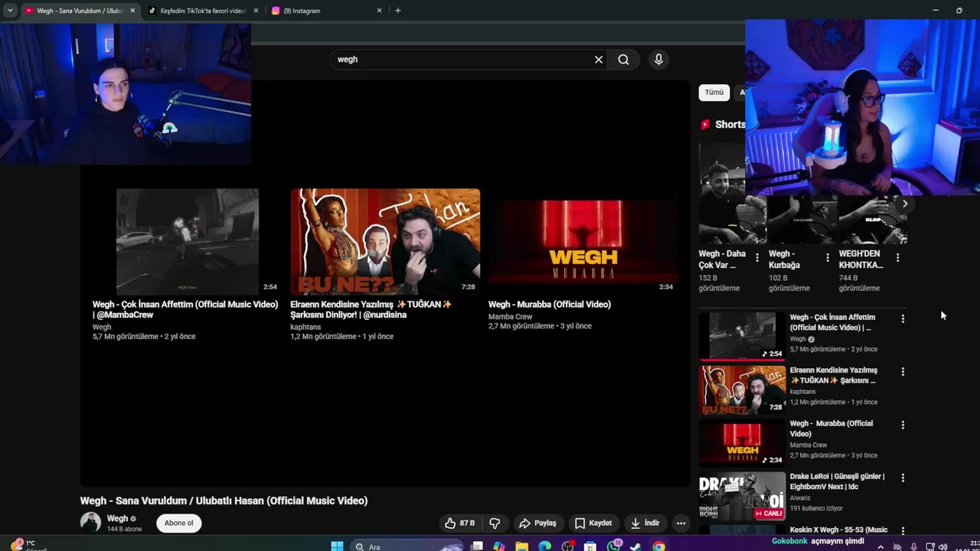Viewport: 980px width, 551px height.
Task: Open the tab search dropdown arrow
Action: click(10, 11)
